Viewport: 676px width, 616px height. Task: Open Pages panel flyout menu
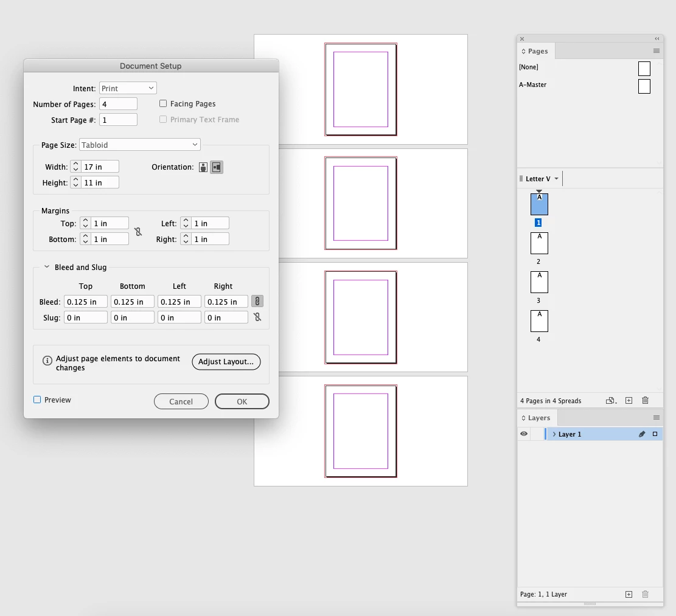(x=656, y=51)
